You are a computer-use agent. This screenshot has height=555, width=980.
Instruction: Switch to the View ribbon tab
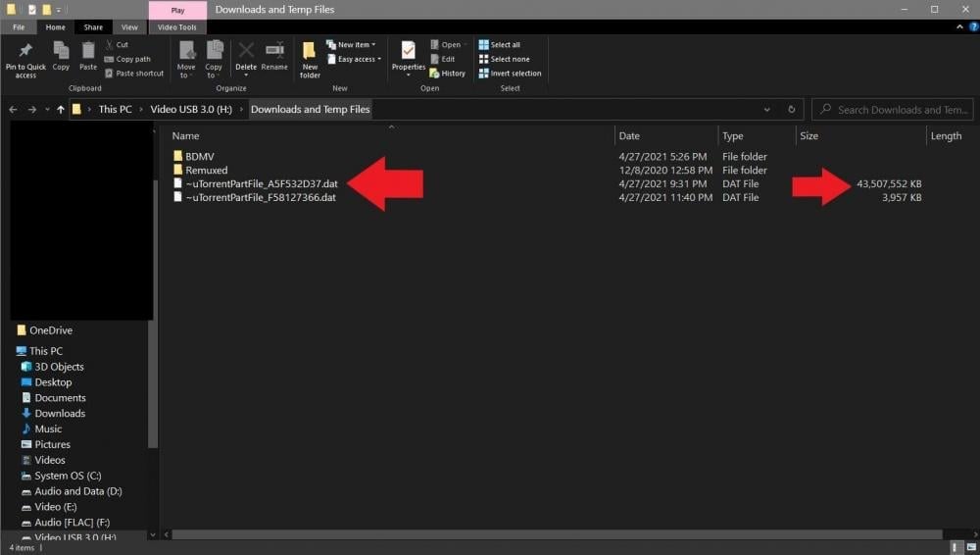coord(129,26)
